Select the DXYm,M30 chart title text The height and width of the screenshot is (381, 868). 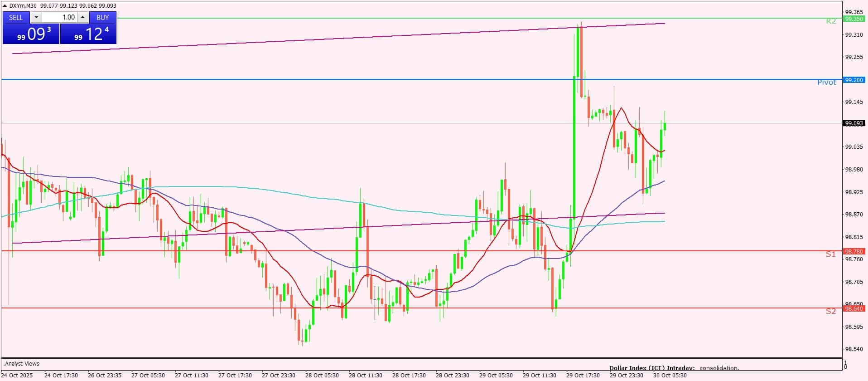23,5
